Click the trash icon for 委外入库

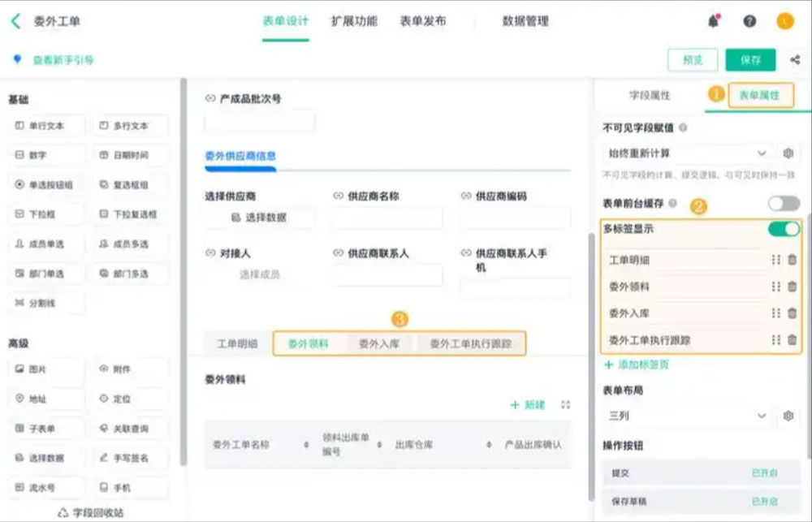click(x=792, y=313)
